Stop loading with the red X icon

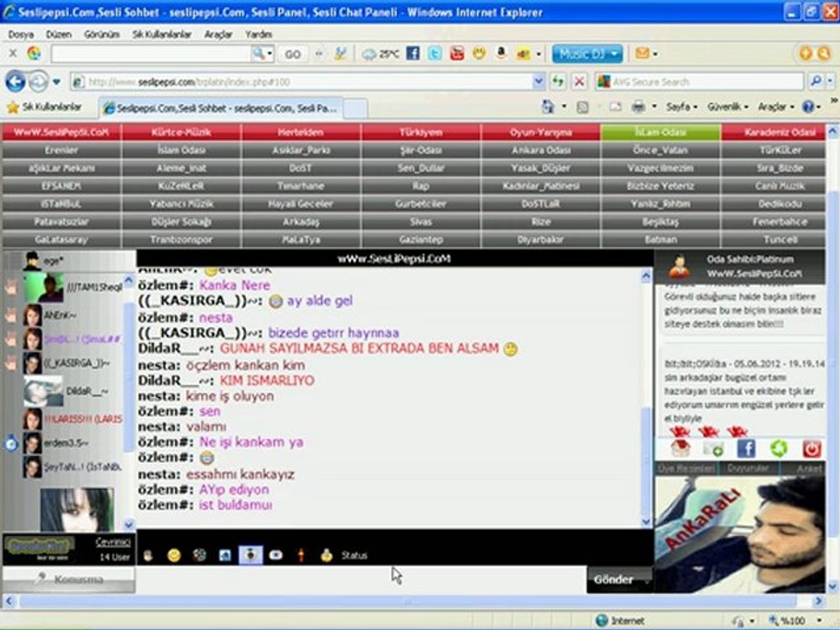pos(579,81)
